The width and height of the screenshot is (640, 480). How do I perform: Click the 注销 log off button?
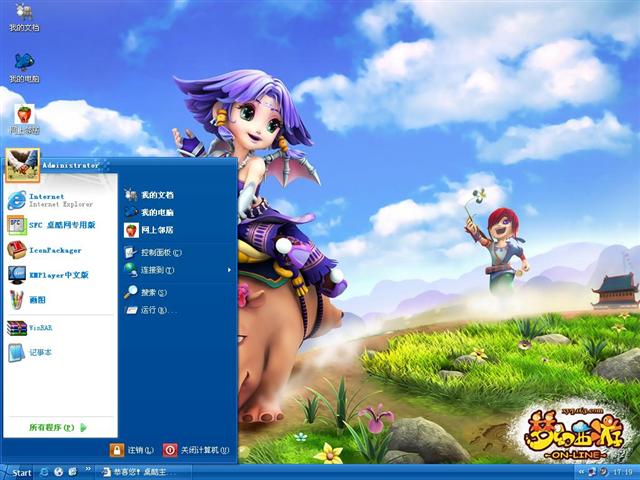click(132, 450)
